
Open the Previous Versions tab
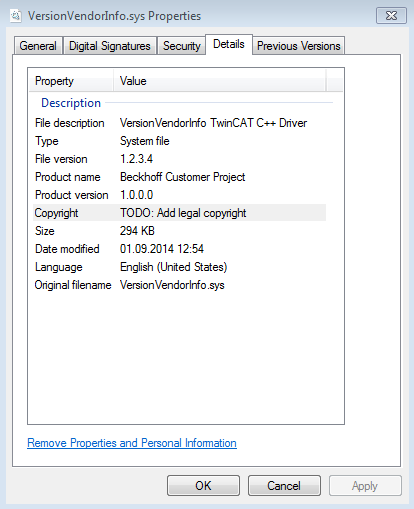(299, 46)
